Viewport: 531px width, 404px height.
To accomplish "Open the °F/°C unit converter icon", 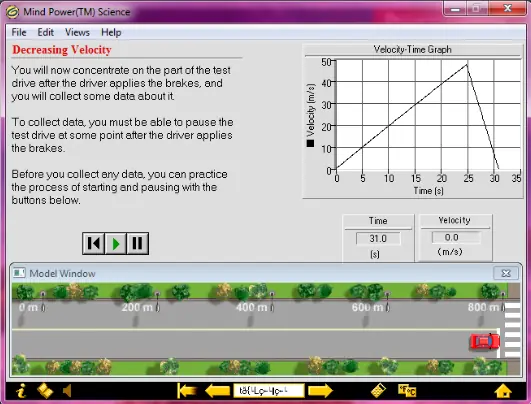I will [x=407, y=391].
